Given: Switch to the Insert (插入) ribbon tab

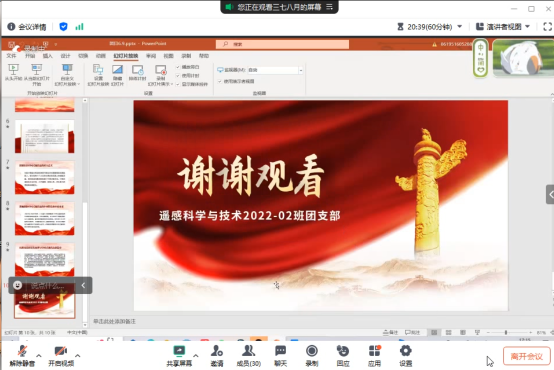Looking at the screenshot, I should tap(47, 56).
